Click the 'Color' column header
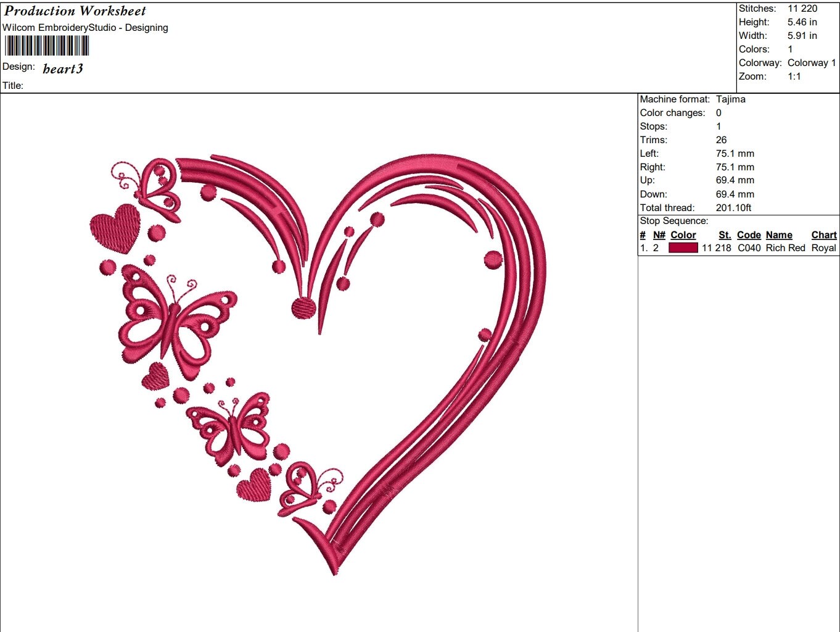 pos(683,235)
